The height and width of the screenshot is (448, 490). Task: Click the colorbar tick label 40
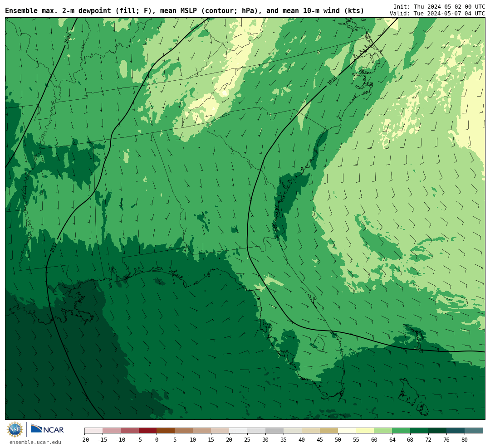click(x=302, y=440)
